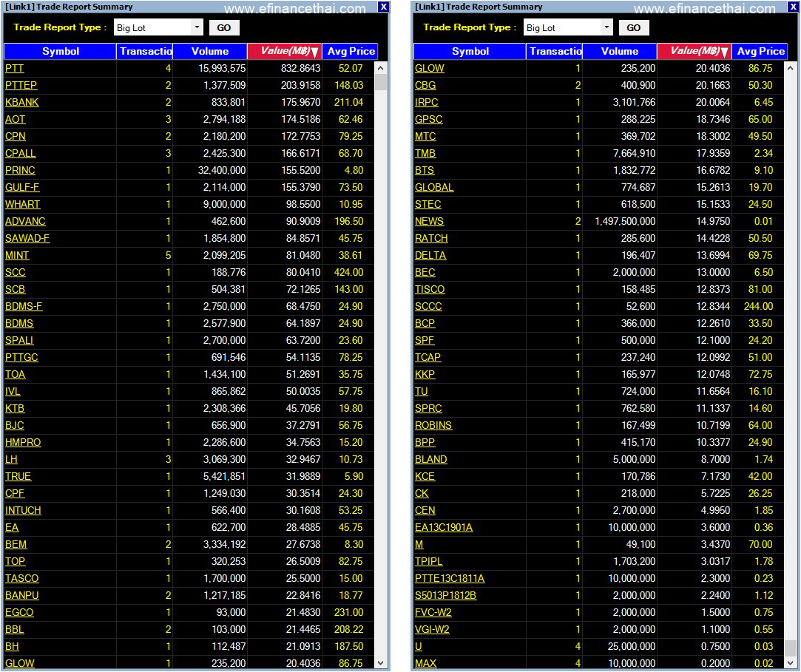Select the HMPRO symbol link
Image resolution: width=801 pixels, height=672 pixels.
coord(23,442)
